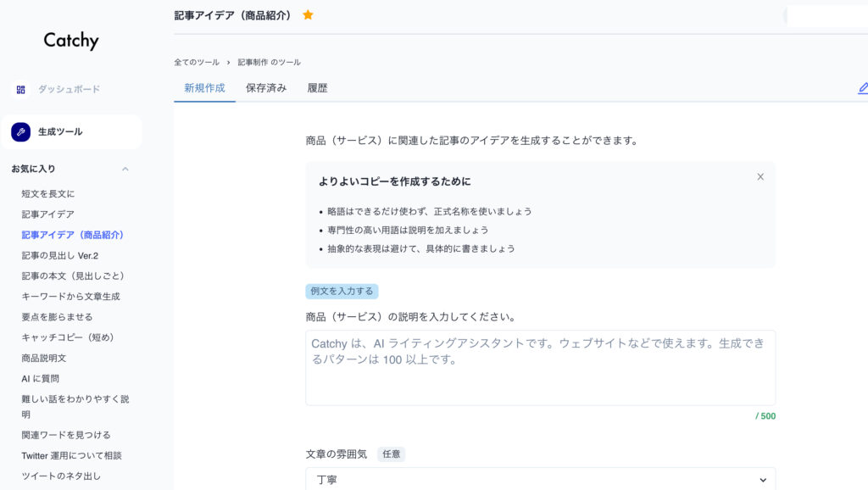Focus the product description text area
Screen dimensions: 868x490
(x=540, y=367)
